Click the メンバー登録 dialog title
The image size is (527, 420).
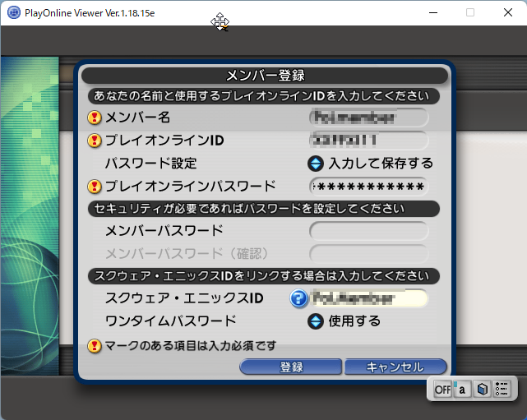coord(265,76)
